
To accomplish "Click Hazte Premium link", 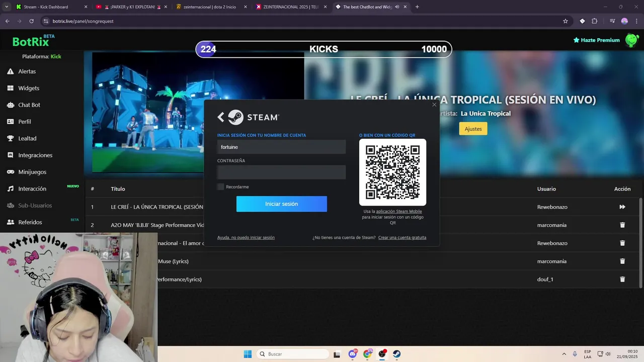I will pyautogui.click(x=596, y=40).
